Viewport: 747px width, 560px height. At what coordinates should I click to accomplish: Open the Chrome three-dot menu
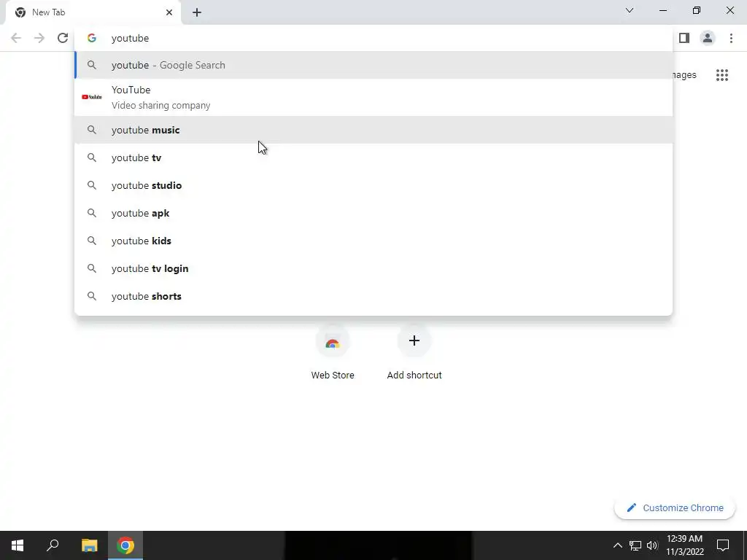pyautogui.click(x=731, y=38)
